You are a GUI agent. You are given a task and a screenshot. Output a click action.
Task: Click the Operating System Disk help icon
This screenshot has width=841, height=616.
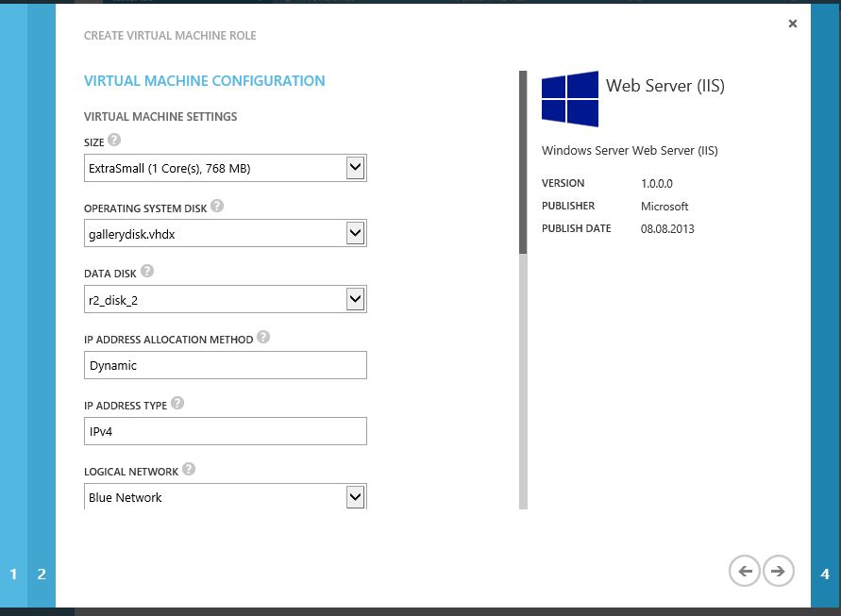pyautogui.click(x=217, y=208)
